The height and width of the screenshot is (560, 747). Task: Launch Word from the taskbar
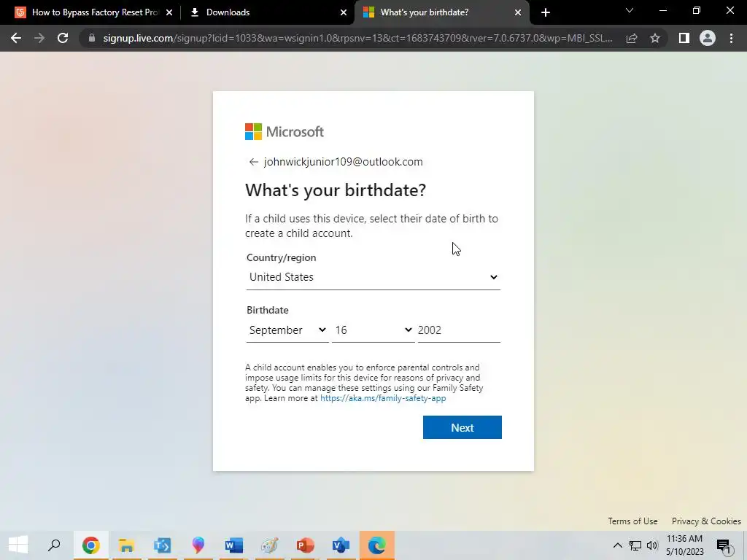(x=233, y=545)
